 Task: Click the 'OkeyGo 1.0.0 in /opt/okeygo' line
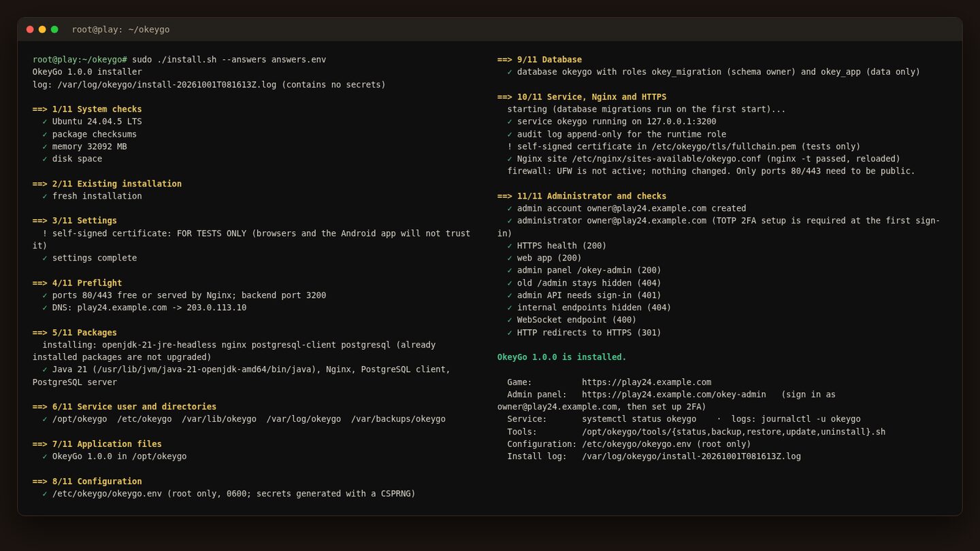[114, 456]
